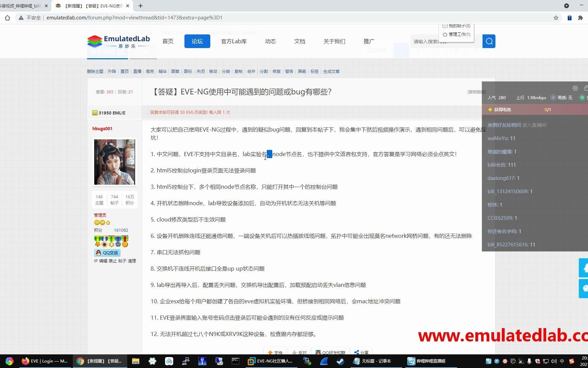
Task: Click the 生成文章 moderation link
Action: click(331, 72)
